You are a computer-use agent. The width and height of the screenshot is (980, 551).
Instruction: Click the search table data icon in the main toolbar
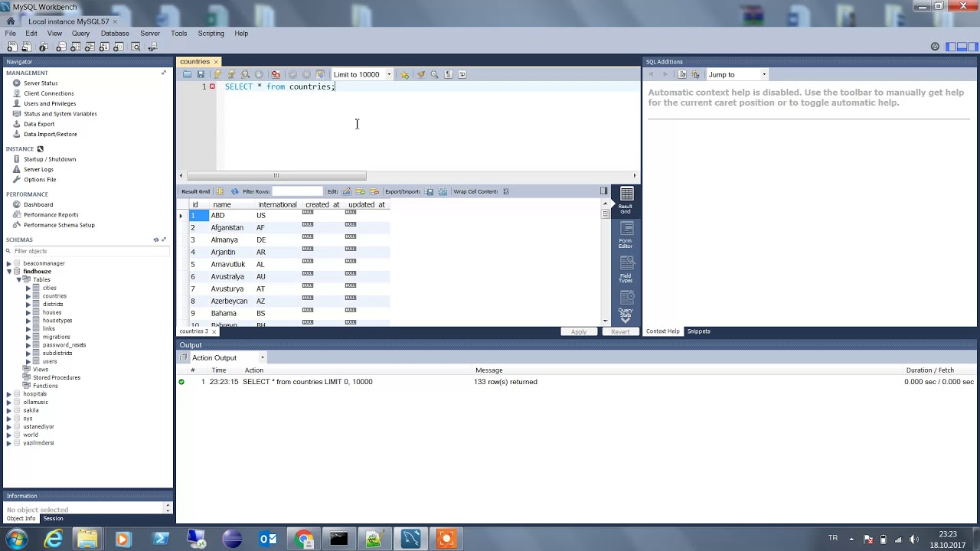[136, 47]
